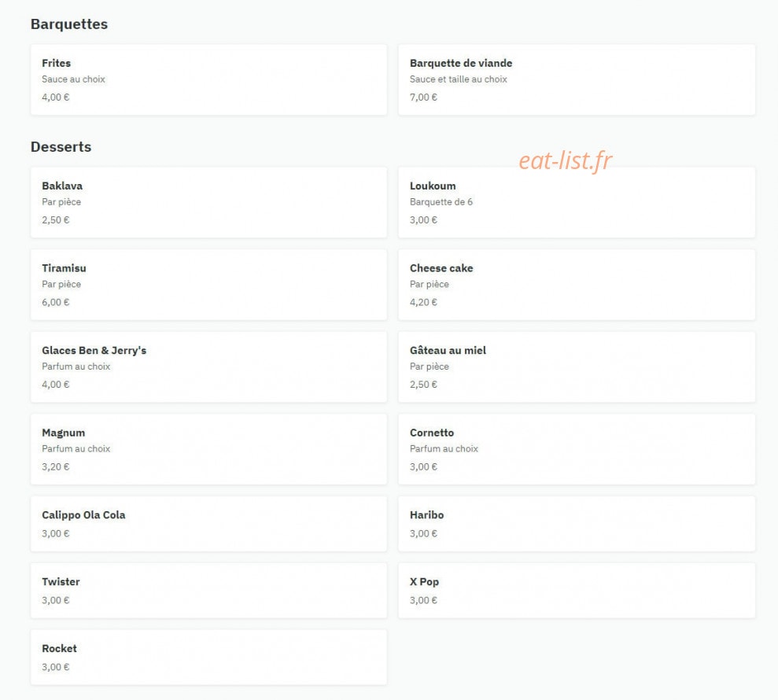Viewport: 778px width, 700px height.
Task: Click the Tiramisu 6,00 € price
Action: pos(56,302)
